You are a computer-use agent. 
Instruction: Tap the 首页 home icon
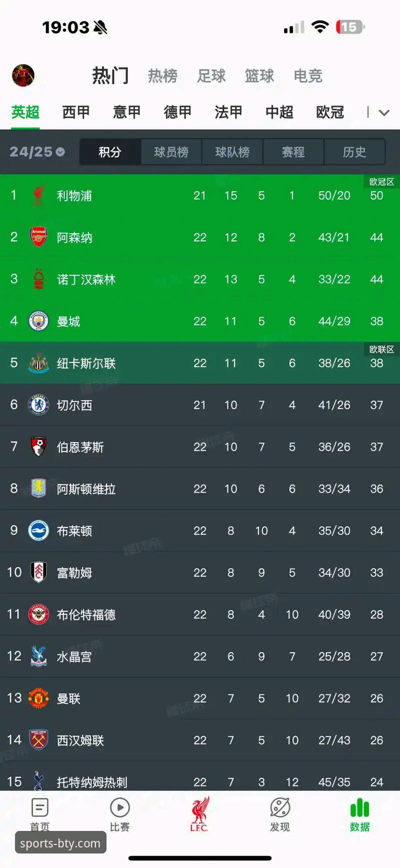(x=39, y=808)
